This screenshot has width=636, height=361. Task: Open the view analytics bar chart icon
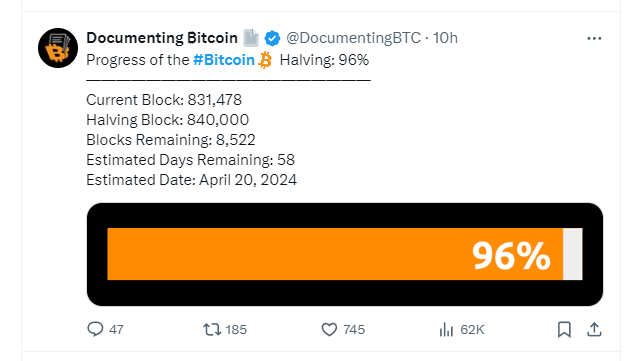coord(446,329)
